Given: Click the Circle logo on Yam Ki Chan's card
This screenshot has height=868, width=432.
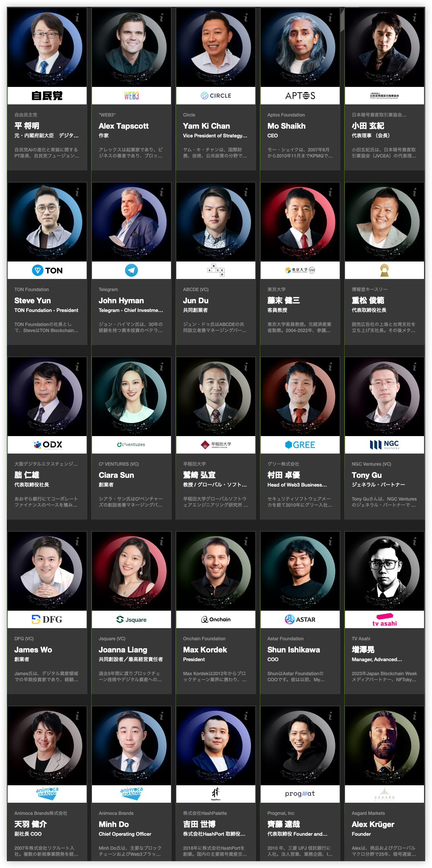Looking at the screenshot, I should click(x=216, y=96).
